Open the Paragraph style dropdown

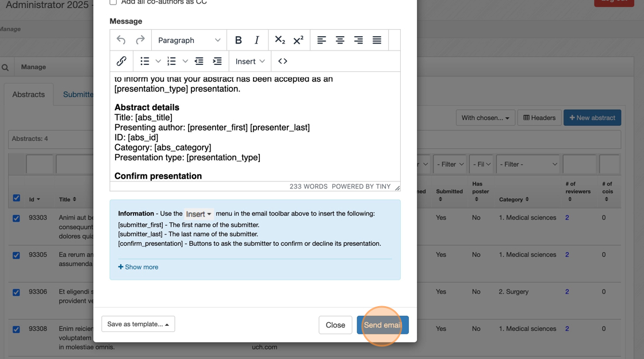189,40
